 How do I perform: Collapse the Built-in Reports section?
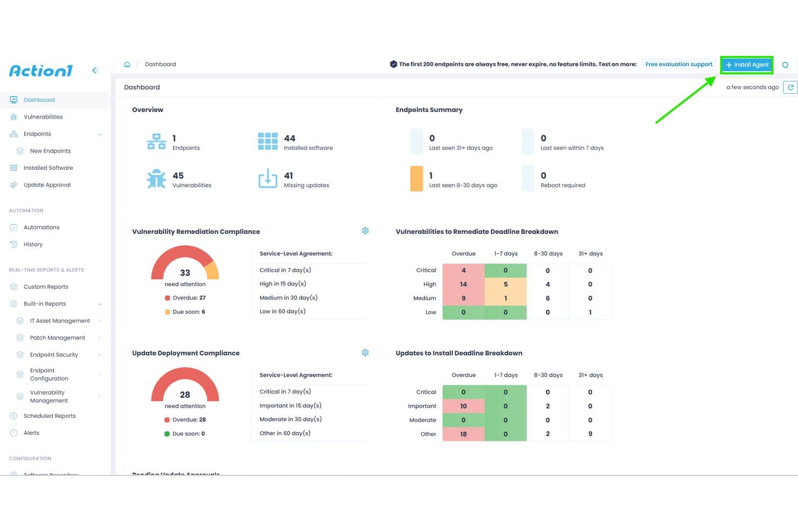pyautogui.click(x=100, y=304)
